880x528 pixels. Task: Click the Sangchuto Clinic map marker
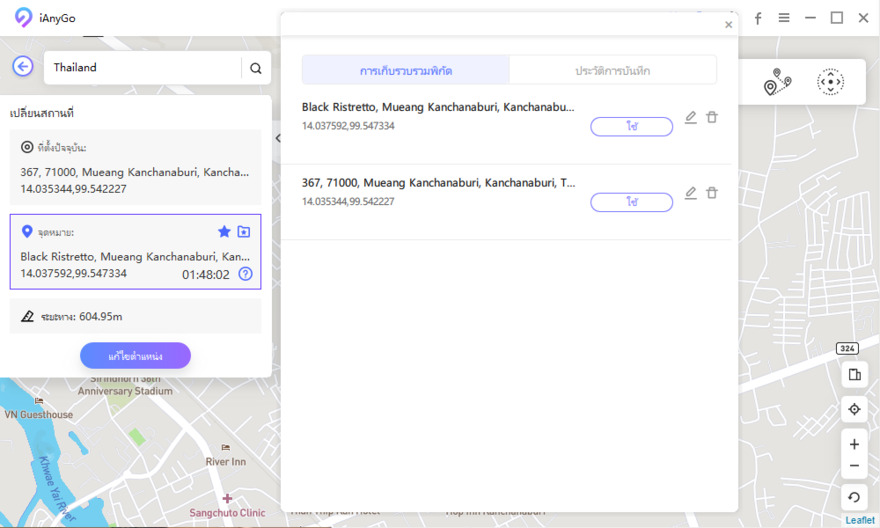(227, 498)
